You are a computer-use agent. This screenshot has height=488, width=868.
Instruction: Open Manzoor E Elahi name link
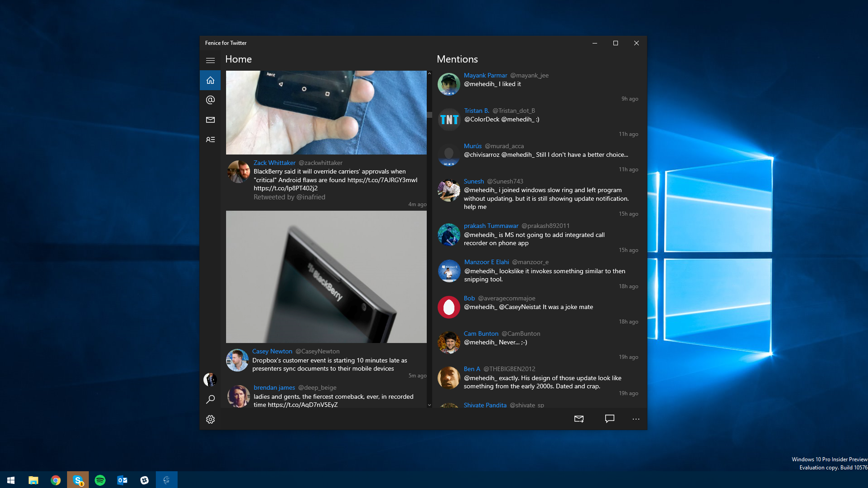[487, 262]
